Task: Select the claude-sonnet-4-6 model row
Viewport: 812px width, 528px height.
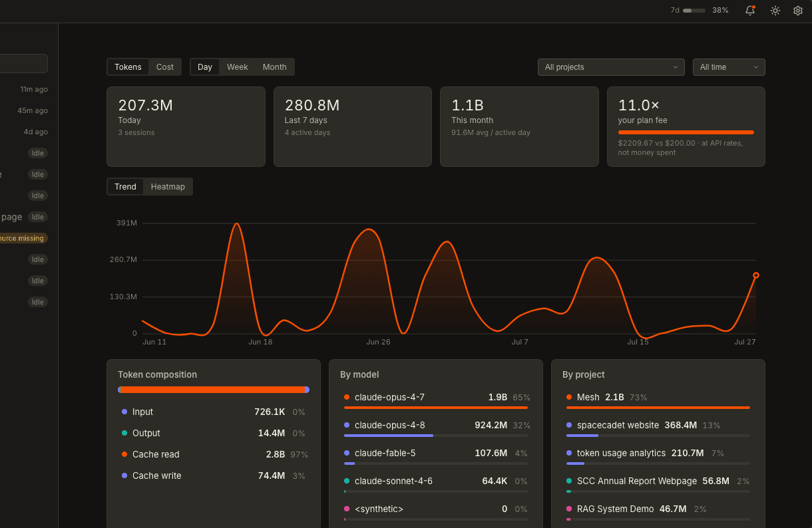Action: (x=436, y=485)
